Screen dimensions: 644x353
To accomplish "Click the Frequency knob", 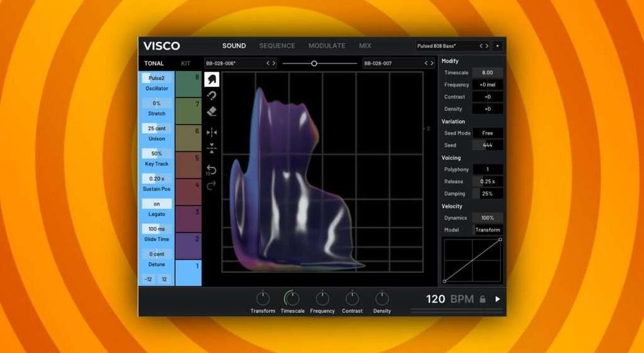I will click(323, 299).
